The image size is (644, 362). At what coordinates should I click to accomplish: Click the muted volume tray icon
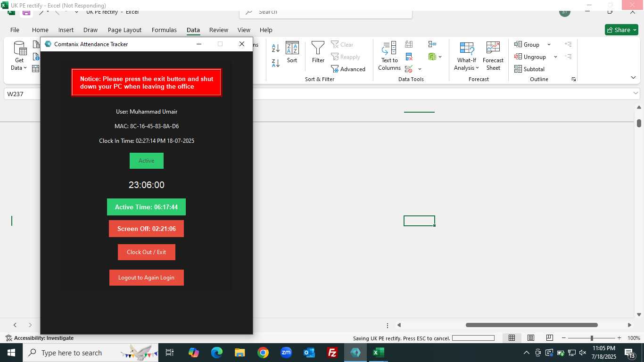pos(583,353)
